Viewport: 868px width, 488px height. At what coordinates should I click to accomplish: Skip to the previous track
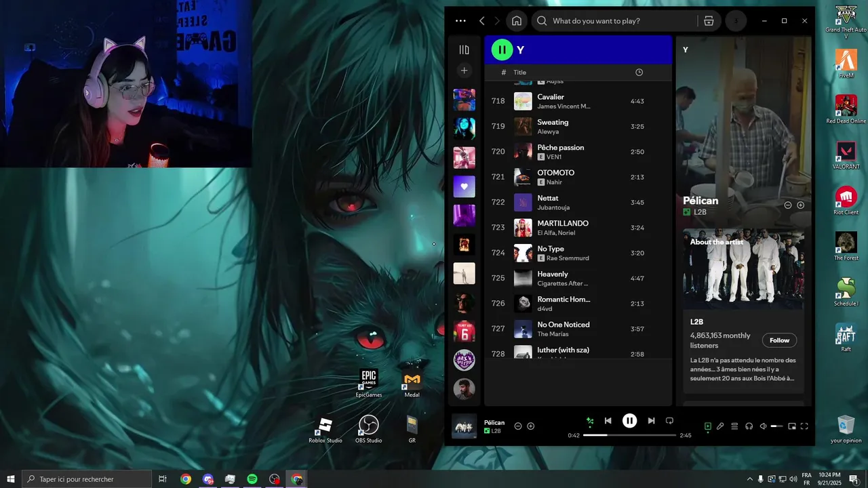(x=608, y=421)
